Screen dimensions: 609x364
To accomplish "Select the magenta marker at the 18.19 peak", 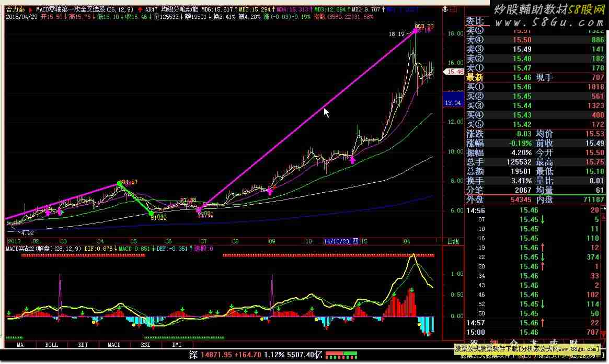I will [x=415, y=31].
